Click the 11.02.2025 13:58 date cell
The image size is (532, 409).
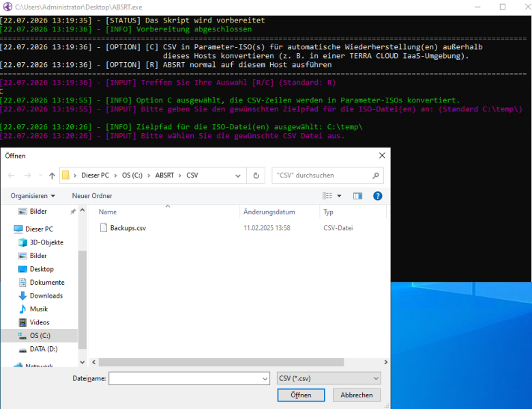coord(267,228)
